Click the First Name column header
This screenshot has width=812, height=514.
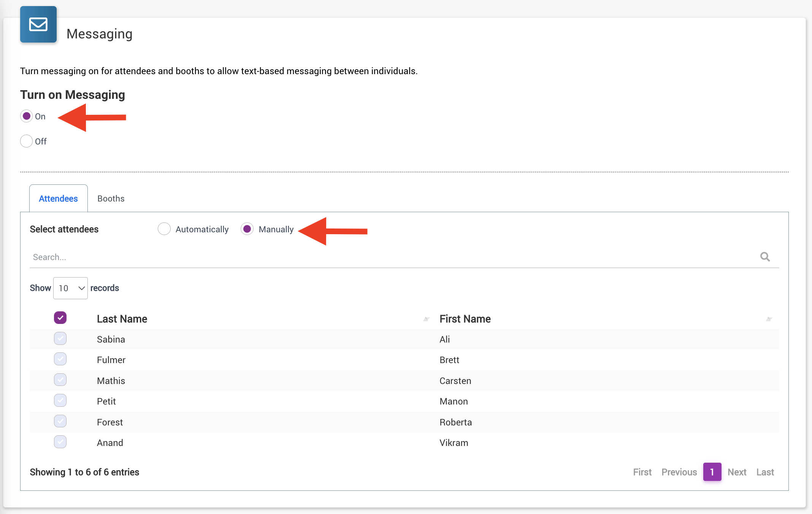coord(465,319)
